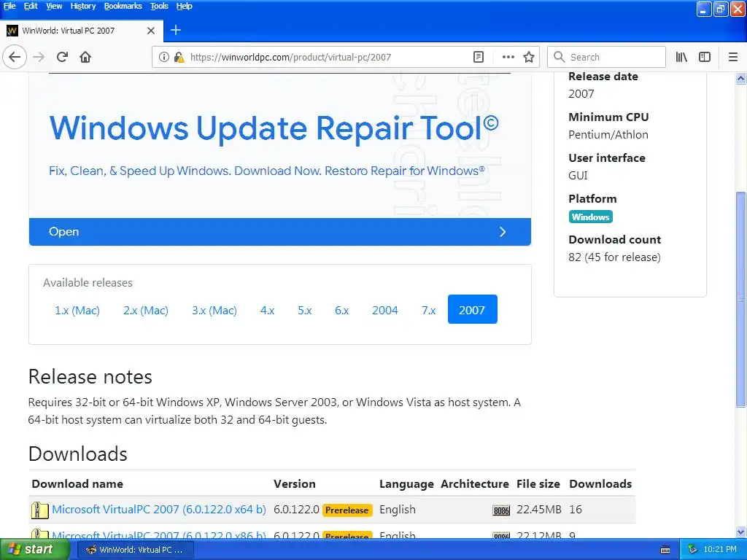Open a new tab with the plus button
The width and height of the screenshot is (747, 560).
176,30
